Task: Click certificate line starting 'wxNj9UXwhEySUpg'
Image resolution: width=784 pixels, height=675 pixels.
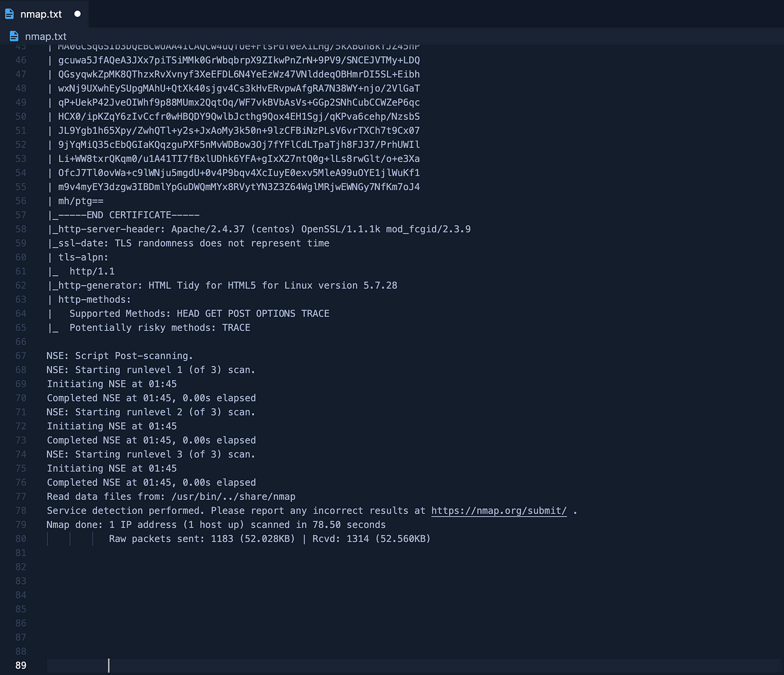Action: point(234,88)
